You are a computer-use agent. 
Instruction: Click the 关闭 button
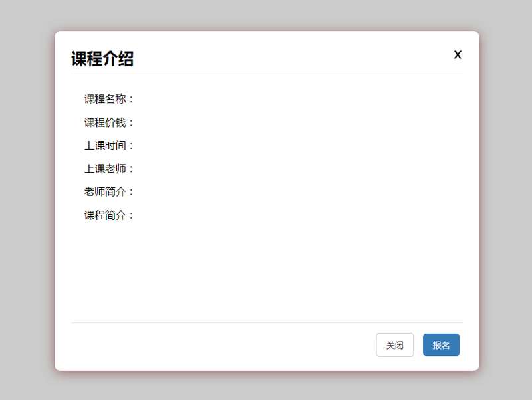394,345
